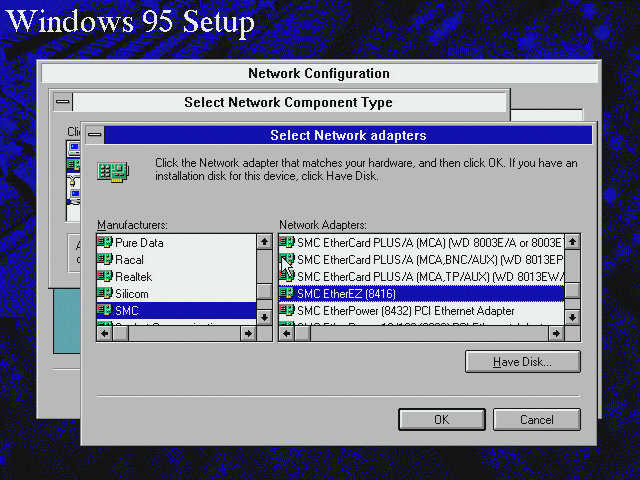The image size is (640, 480).
Task: Click Manufacturers horizontal scrollbar thumb
Action: (120, 333)
